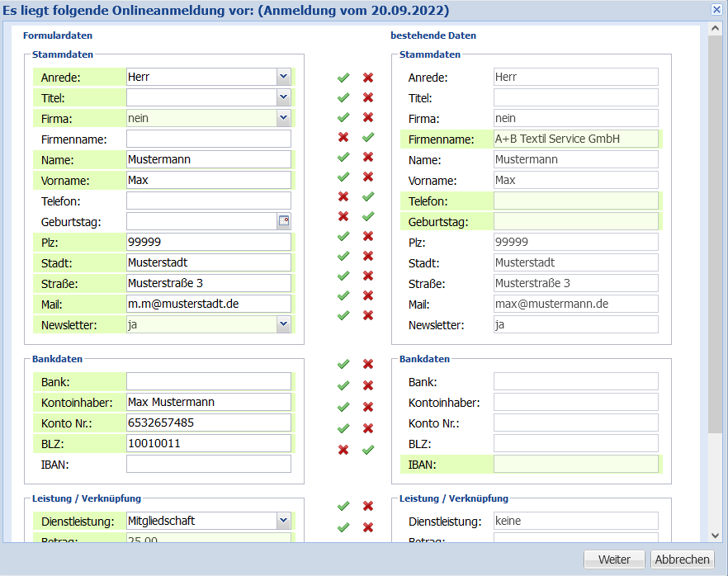Select the red cross for the Titel row

point(368,97)
